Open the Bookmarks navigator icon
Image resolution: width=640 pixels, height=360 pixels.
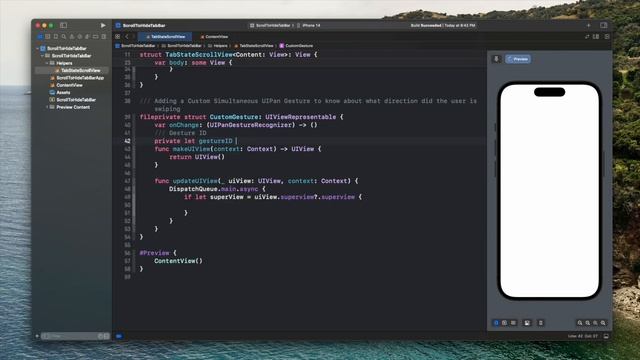pyautogui.click(x=56, y=37)
